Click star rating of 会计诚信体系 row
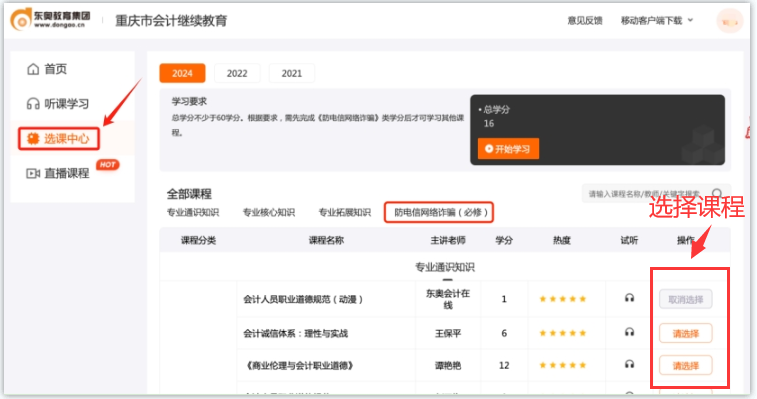Screen dimensions: 757x399 pos(562,333)
